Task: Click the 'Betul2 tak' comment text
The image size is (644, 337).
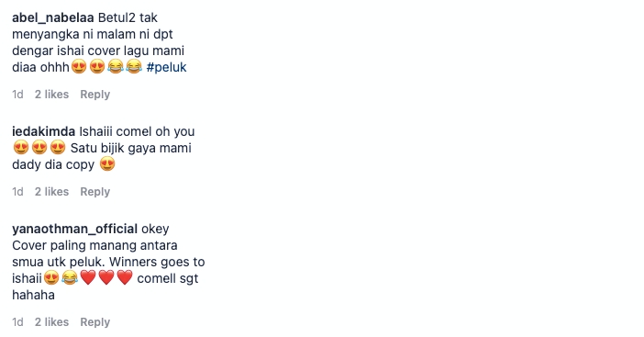Action: click(128, 17)
